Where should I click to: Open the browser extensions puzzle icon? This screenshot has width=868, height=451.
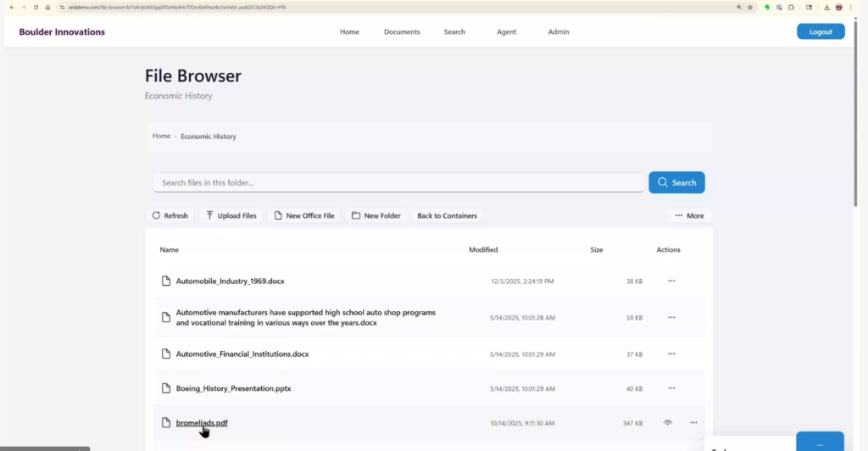tap(791, 7)
